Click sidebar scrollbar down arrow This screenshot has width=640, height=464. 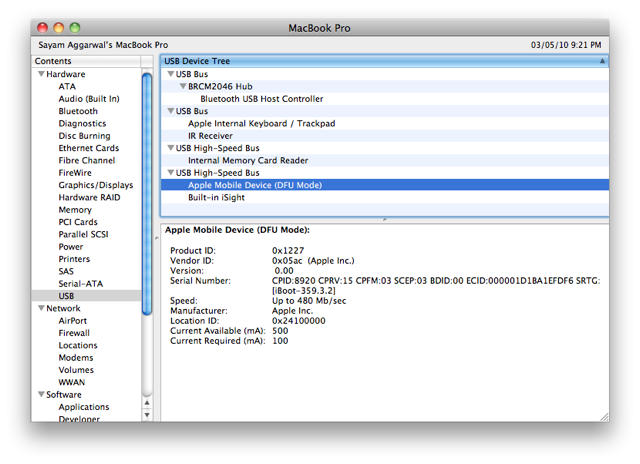pos(148,414)
